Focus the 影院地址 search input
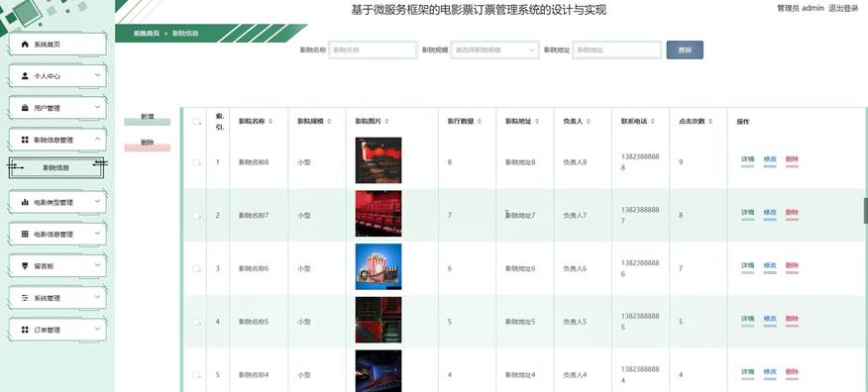 [616, 49]
